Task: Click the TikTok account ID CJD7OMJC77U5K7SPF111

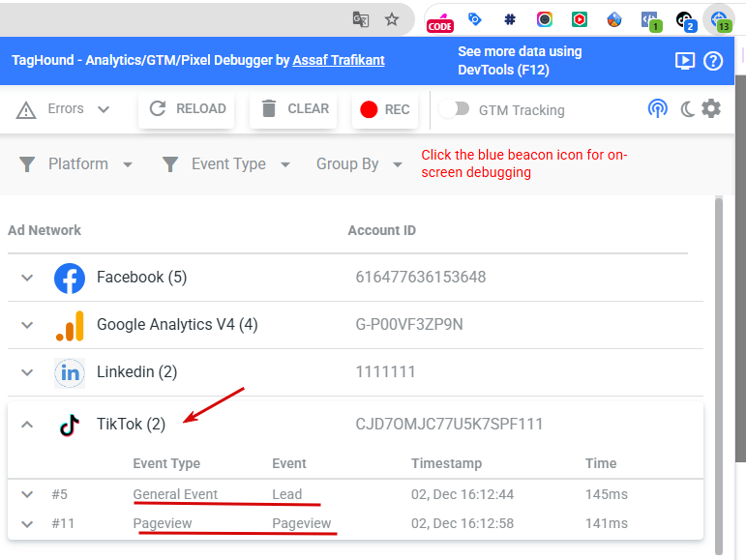Action: click(x=449, y=424)
